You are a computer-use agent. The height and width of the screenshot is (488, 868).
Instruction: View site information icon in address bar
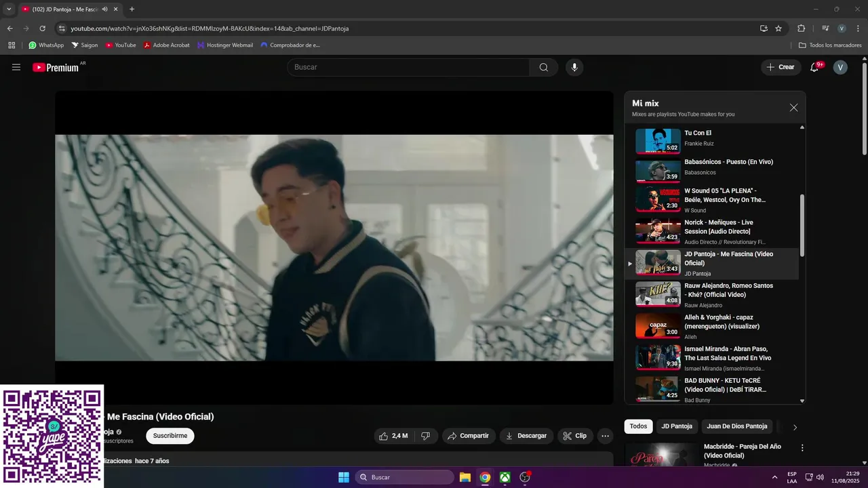[x=62, y=28]
